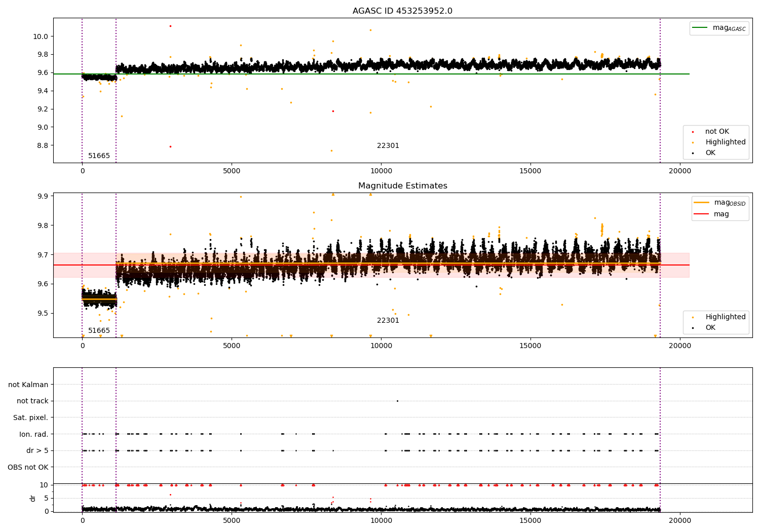Click the '5' tick on the dr axis
Screen dimensions: 760x532
pos(46,499)
